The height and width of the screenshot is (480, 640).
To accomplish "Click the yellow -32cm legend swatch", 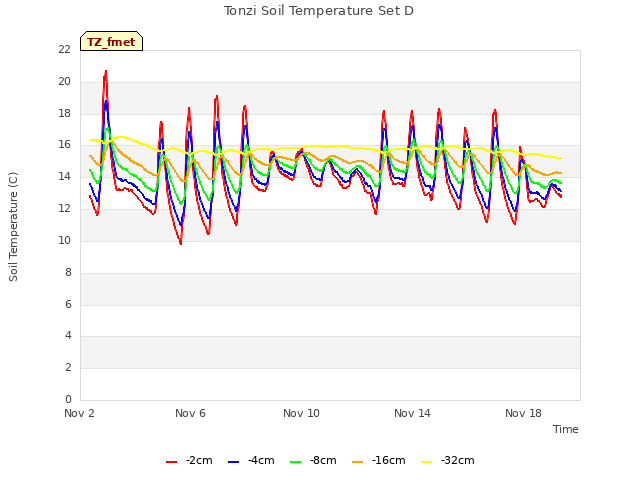I will 426,462.
